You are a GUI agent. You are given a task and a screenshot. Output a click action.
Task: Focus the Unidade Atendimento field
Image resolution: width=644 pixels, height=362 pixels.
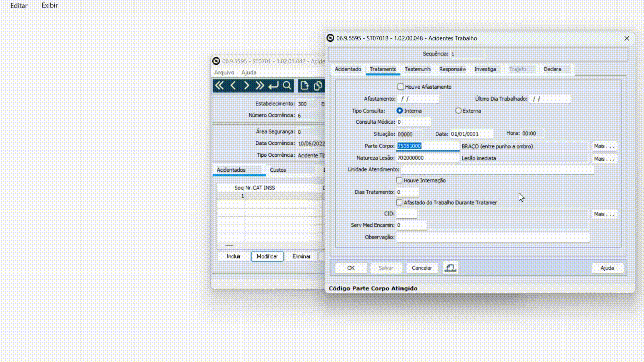coord(497,170)
